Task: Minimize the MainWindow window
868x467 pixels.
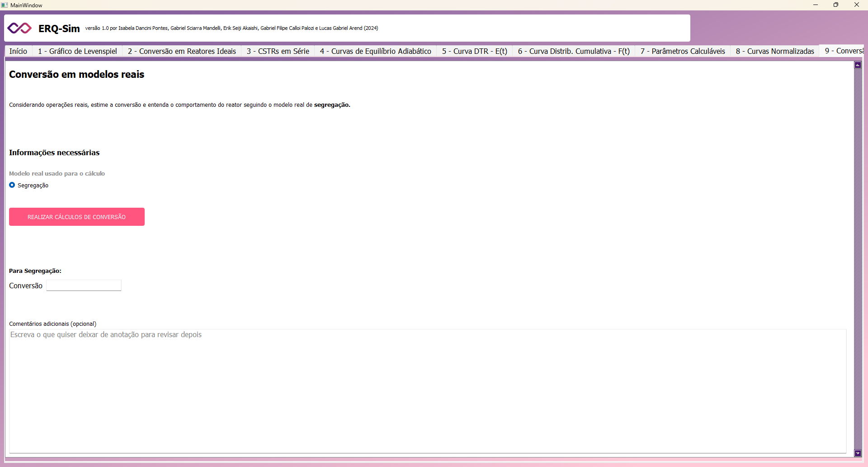Action: [x=816, y=5]
